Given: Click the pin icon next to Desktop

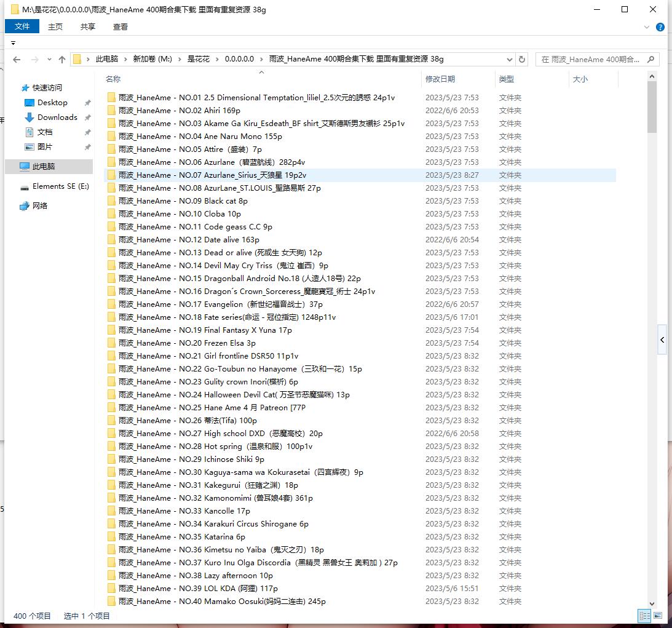Looking at the screenshot, I should point(87,103).
